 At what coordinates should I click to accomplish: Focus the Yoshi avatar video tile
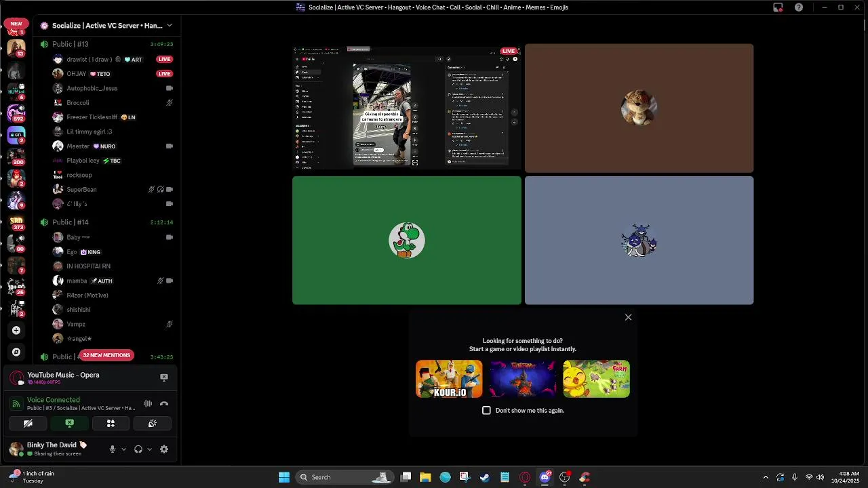(x=407, y=241)
